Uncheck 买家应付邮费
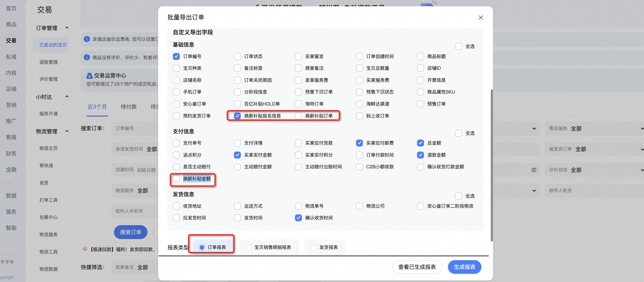644x282 pixels. (x=359, y=143)
